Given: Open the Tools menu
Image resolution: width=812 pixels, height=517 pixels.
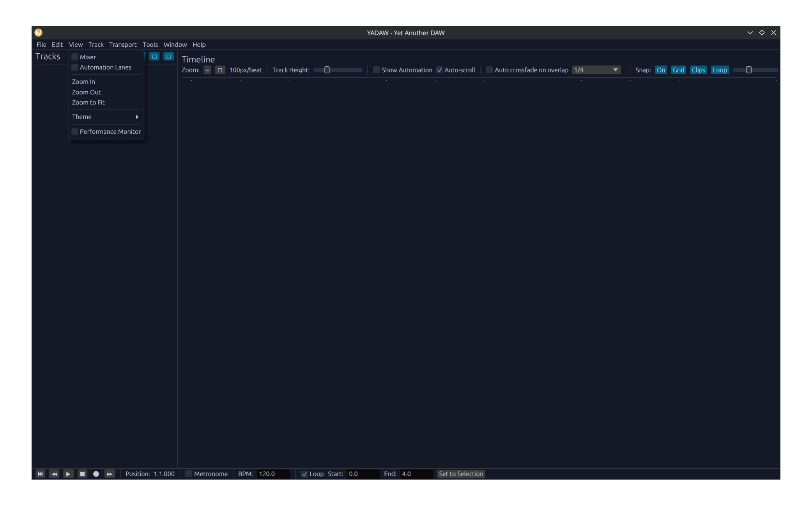Looking at the screenshot, I should (150, 44).
